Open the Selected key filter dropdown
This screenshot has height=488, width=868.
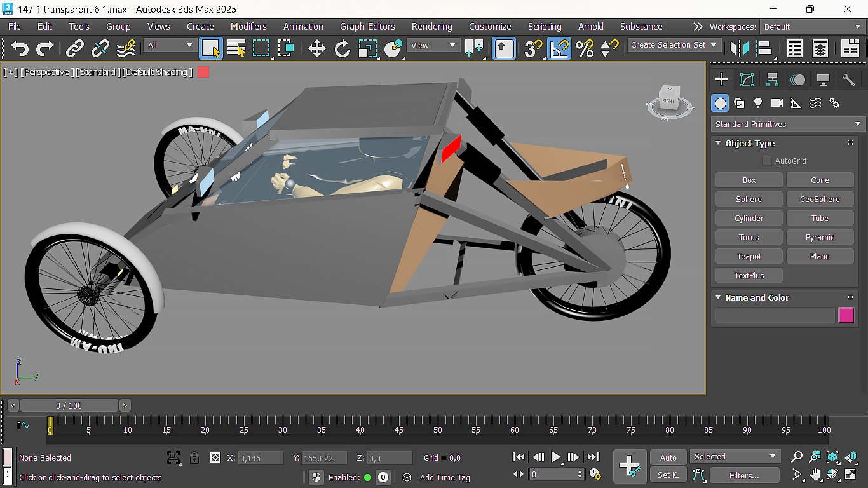[x=735, y=456]
